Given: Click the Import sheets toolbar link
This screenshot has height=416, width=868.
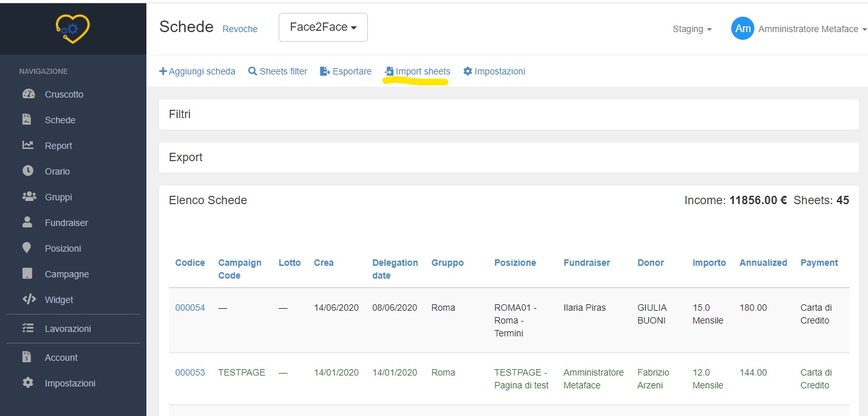Looking at the screenshot, I should point(417,71).
